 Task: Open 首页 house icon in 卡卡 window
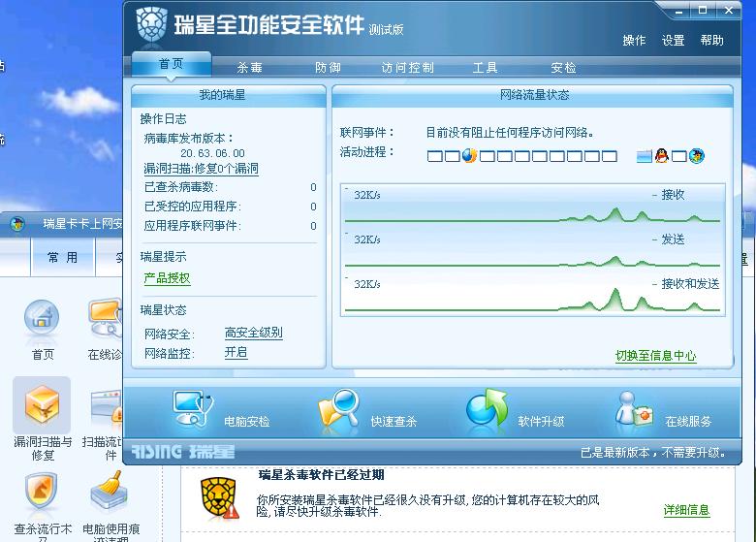point(42,317)
